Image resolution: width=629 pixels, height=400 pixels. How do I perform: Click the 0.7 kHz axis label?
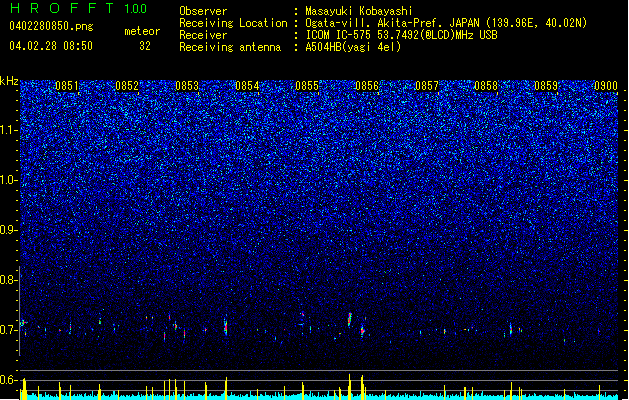click(8, 330)
